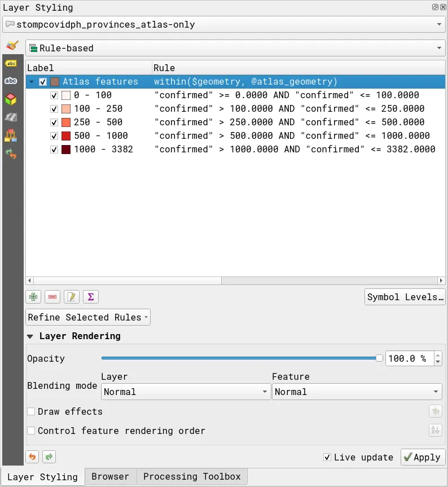Open the 3D View cube icon
This screenshot has width=448, height=487.
[11, 100]
